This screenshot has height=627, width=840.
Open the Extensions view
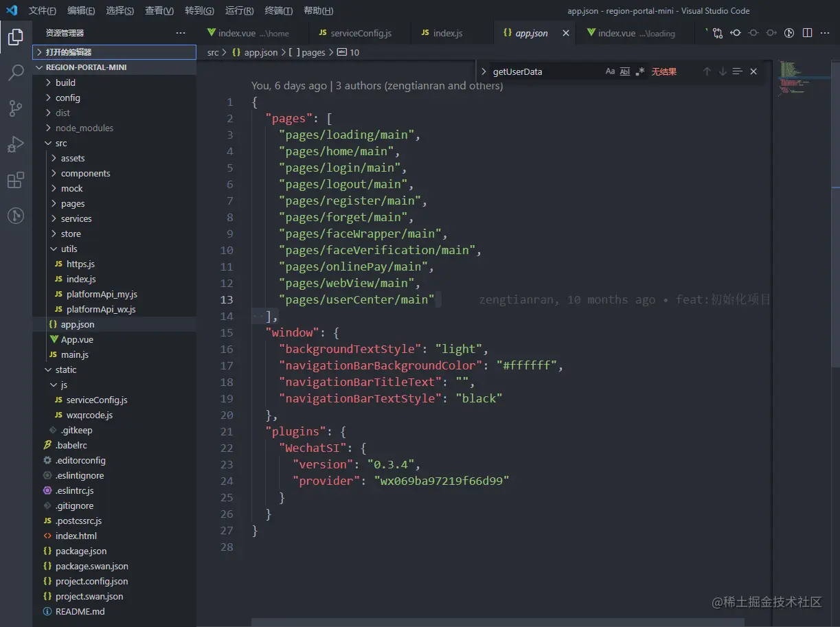coord(15,181)
